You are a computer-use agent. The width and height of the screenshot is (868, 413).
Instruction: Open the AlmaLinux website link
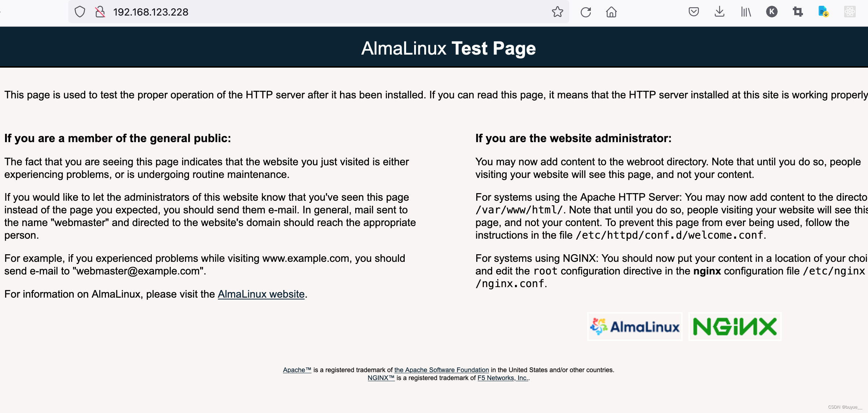pos(261,294)
